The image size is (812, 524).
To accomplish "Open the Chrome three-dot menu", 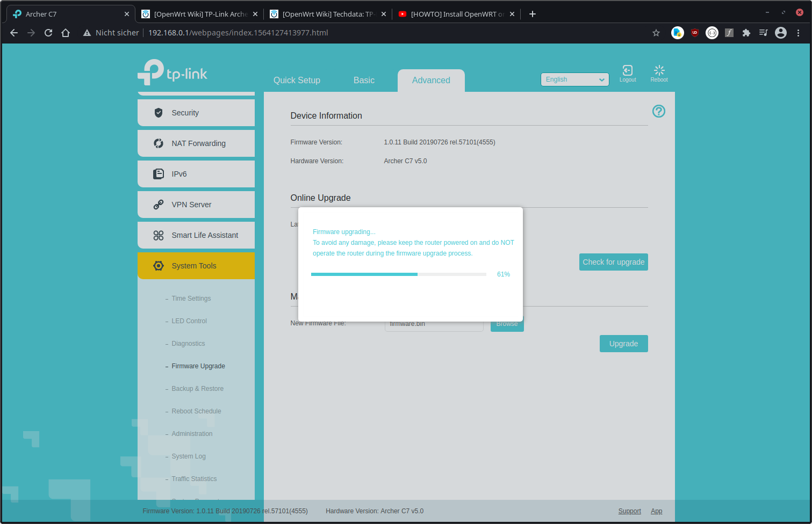I will 799,33.
